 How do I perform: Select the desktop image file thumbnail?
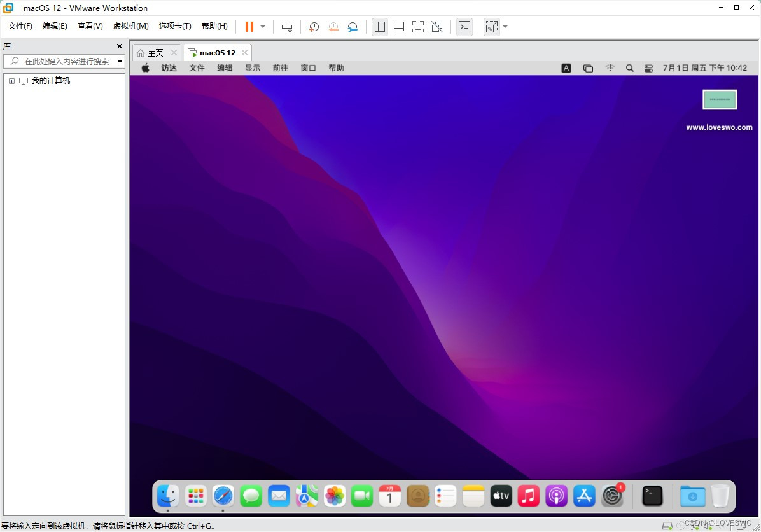point(720,99)
